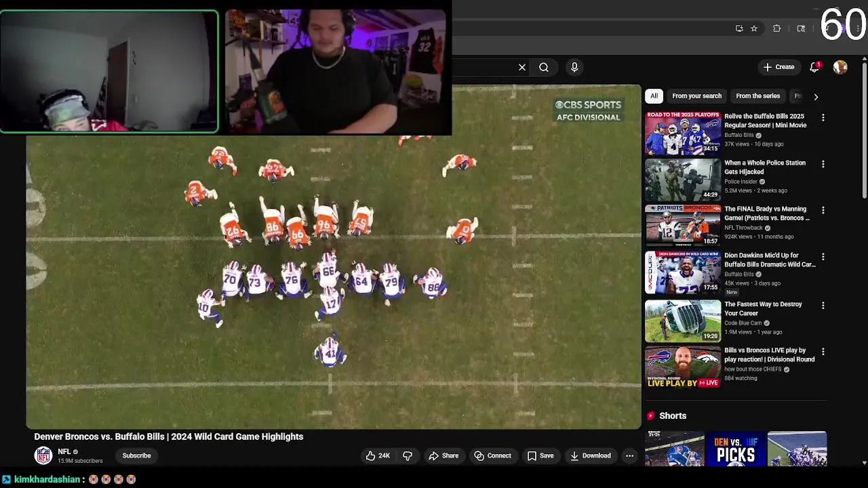Click the NFL channel avatar icon

[43, 455]
